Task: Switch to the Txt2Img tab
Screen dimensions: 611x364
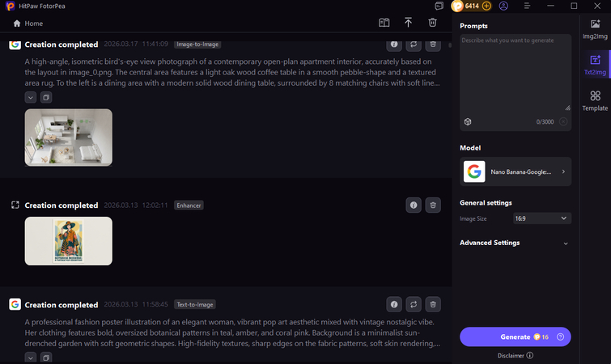Action: [x=595, y=65]
